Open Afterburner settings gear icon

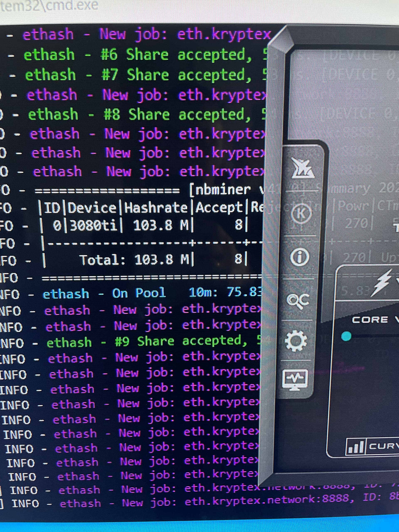point(296,341)
